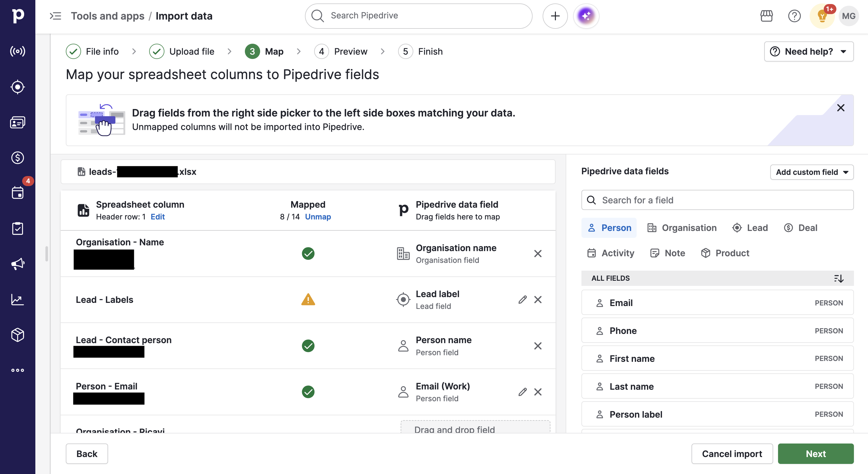This screenshot has width=868, height=474.
Task: Click the Organisation - Name mapped check mark
Action: tap(308, 253)
